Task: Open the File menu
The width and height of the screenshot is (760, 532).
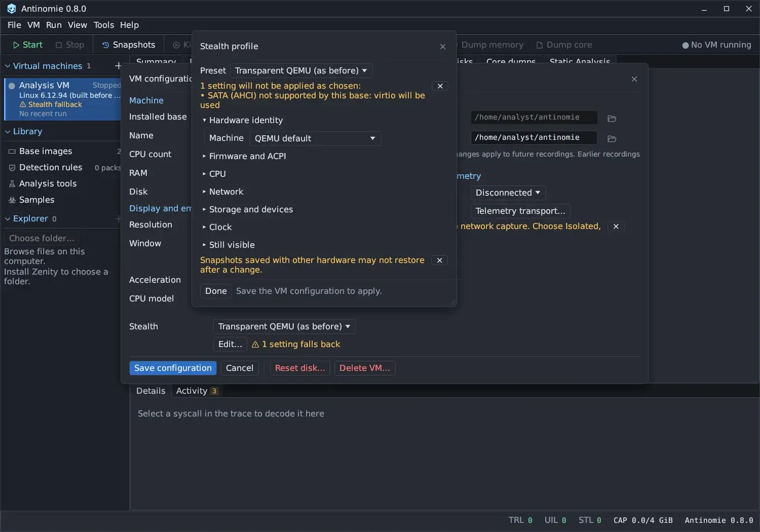Action: pyautogui.click(x=14, y=25)
